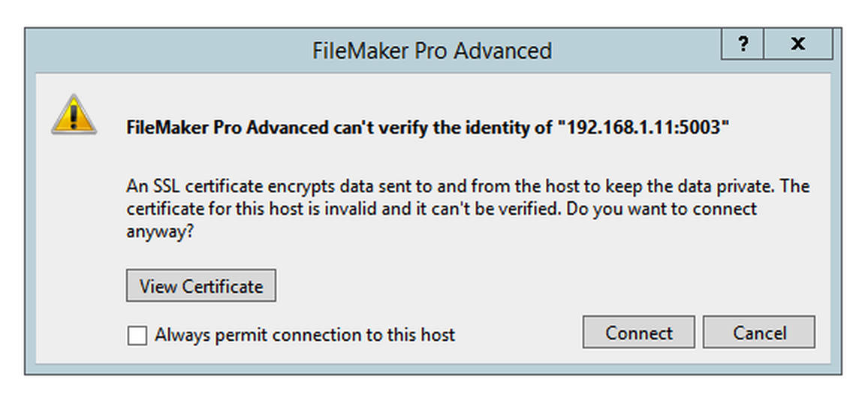Screen dimensions: 868x410
Task: Click the "Do you want to connect" question text
Action: click(x=661, y=209)
